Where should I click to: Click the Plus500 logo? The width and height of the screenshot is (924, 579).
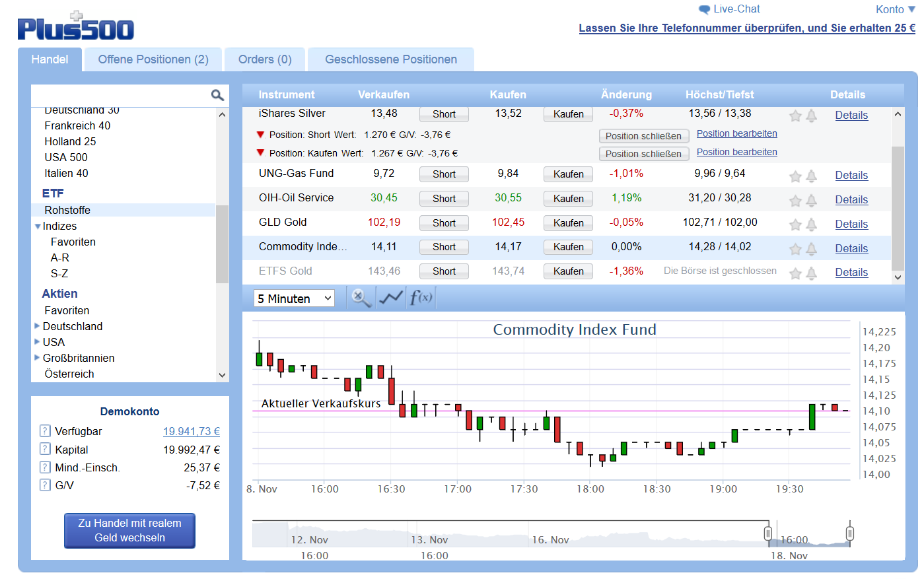tap(75, 26)
